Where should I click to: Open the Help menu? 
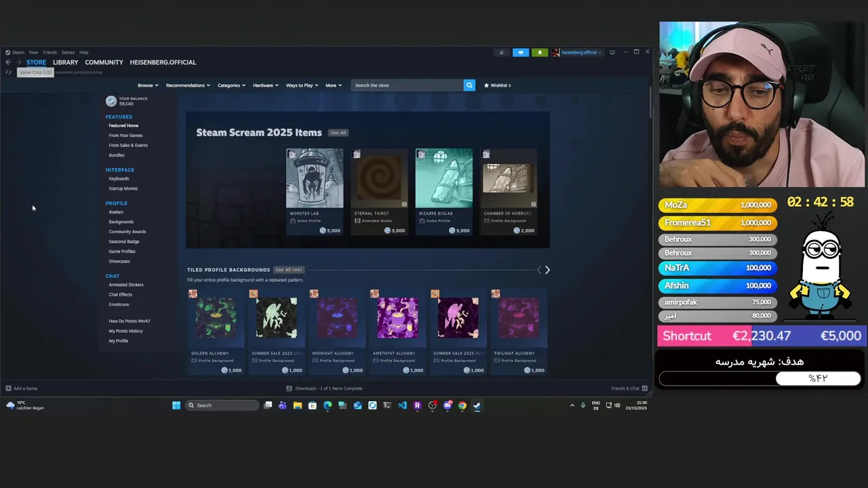pyautogui.click(x=83, y=52)
